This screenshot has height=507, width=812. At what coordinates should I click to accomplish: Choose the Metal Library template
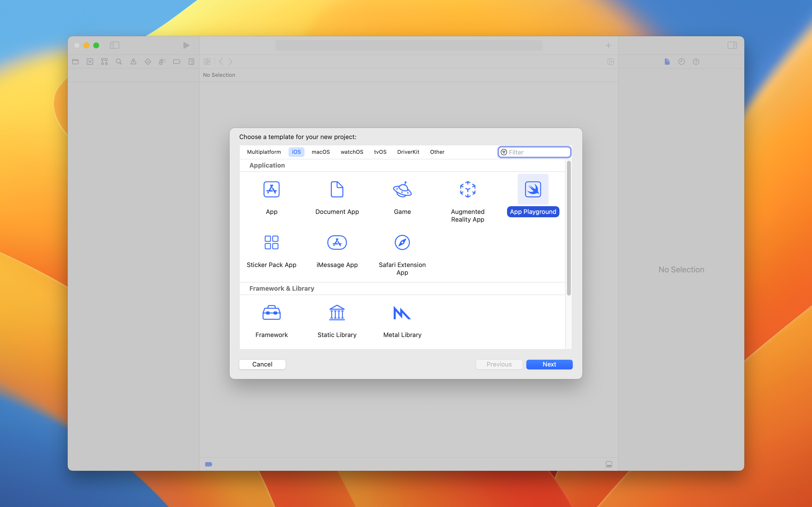pos(402,313)
